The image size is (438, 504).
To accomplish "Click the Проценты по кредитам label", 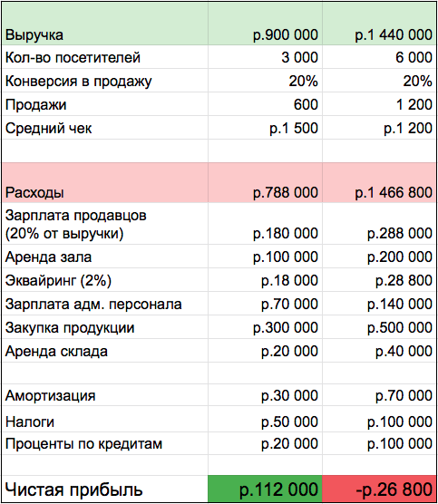I will point(83,444).
